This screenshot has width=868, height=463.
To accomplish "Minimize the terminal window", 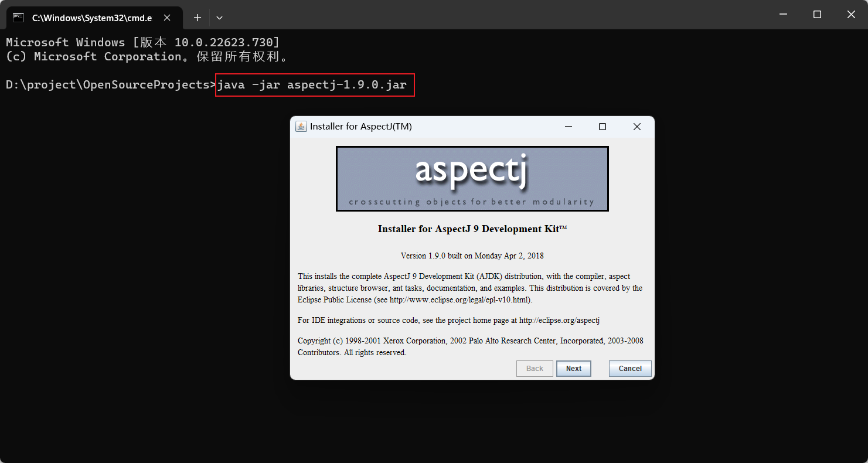I will (783, 14).
